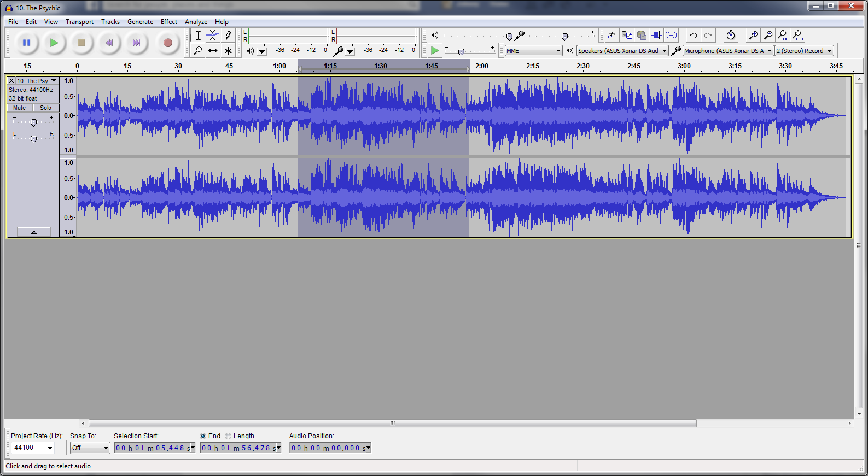Open the Analyze menu
Image resolution: width=868 pixels, height=476 pixels.
(196, 22)
